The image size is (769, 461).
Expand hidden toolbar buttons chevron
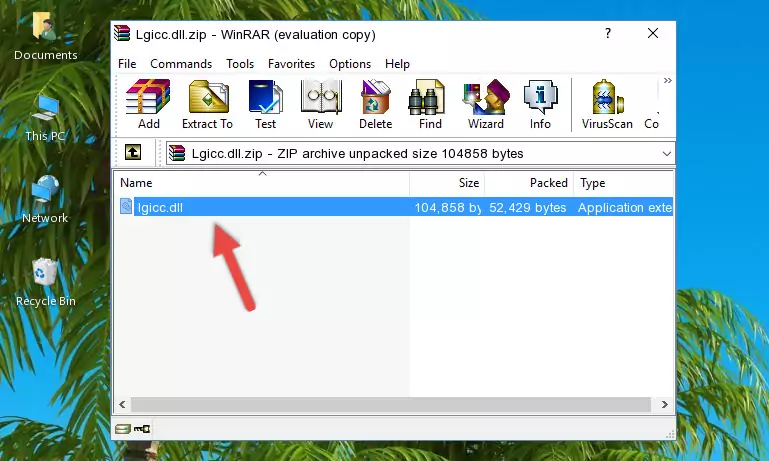(x=667, y=80)
